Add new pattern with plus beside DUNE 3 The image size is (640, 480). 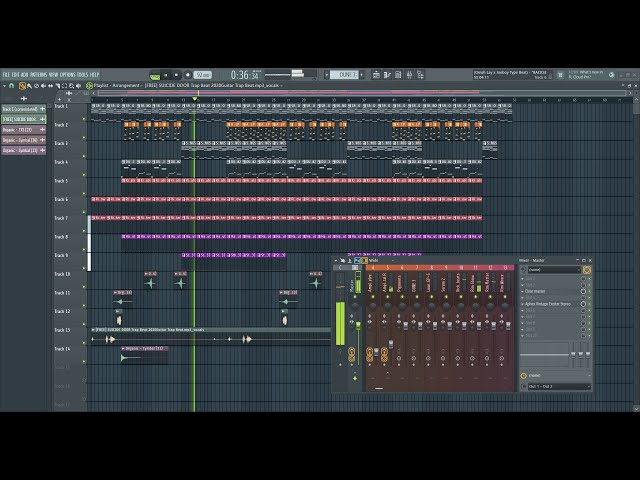click(x=362, y=75)
